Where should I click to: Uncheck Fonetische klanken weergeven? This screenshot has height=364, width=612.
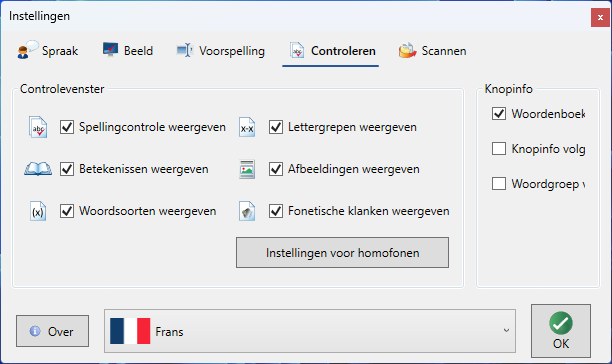[x=276, y=211]
